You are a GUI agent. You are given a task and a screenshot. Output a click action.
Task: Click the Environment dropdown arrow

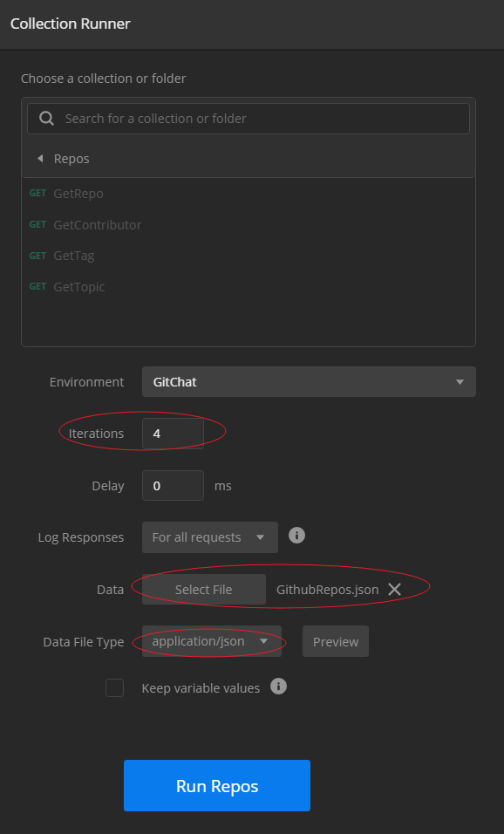pyautogui.click(x=460, y=382)
